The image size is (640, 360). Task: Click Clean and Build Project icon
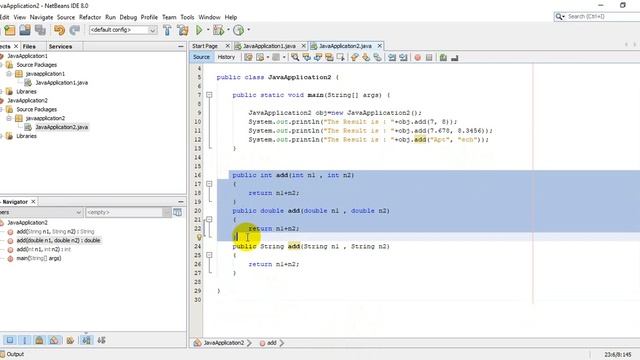(183, 30)
